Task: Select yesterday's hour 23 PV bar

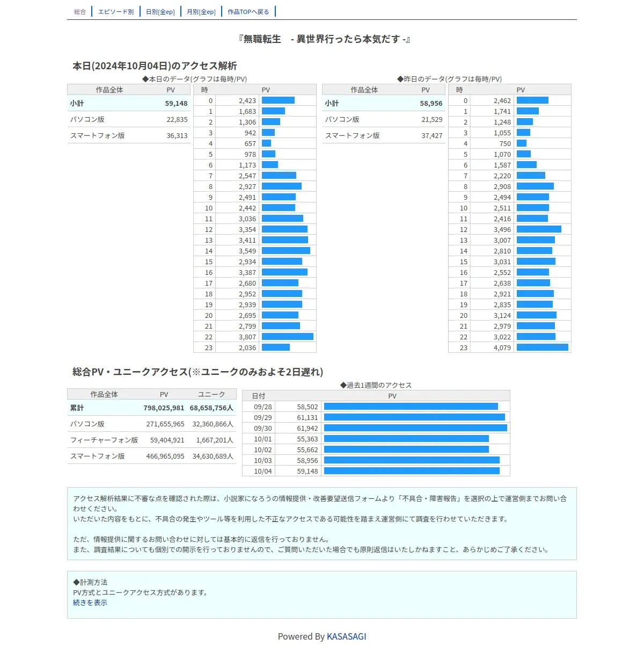Action: point(543,347)
